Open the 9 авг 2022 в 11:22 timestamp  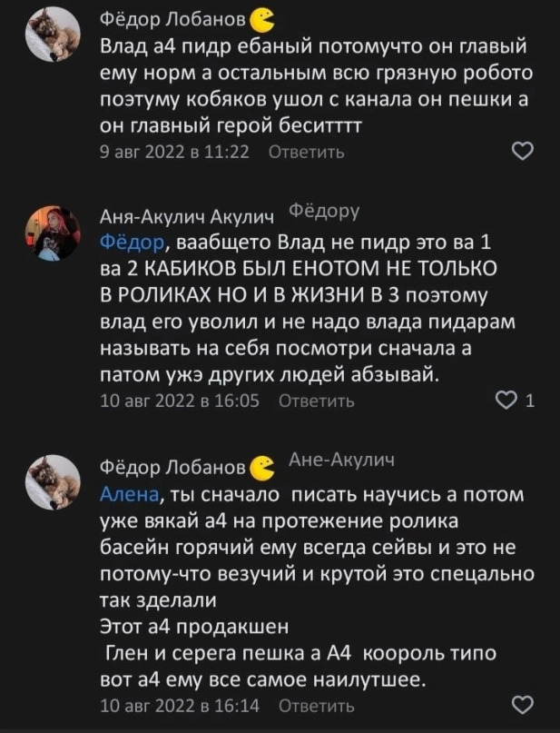(173, 152)
